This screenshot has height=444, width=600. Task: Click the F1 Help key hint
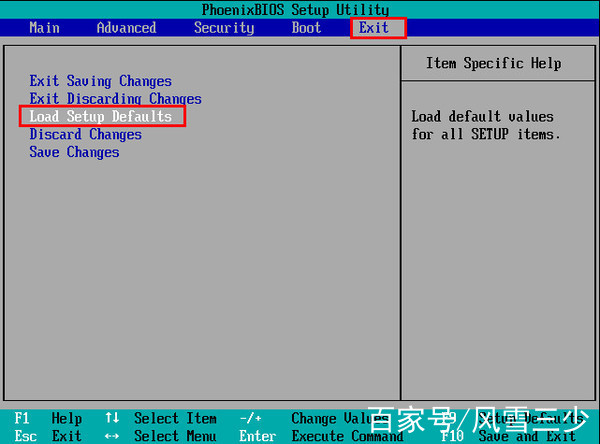48,418
